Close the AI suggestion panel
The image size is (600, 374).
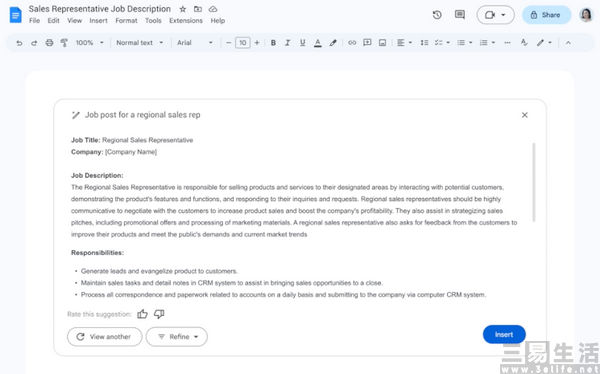pos(525,115)
